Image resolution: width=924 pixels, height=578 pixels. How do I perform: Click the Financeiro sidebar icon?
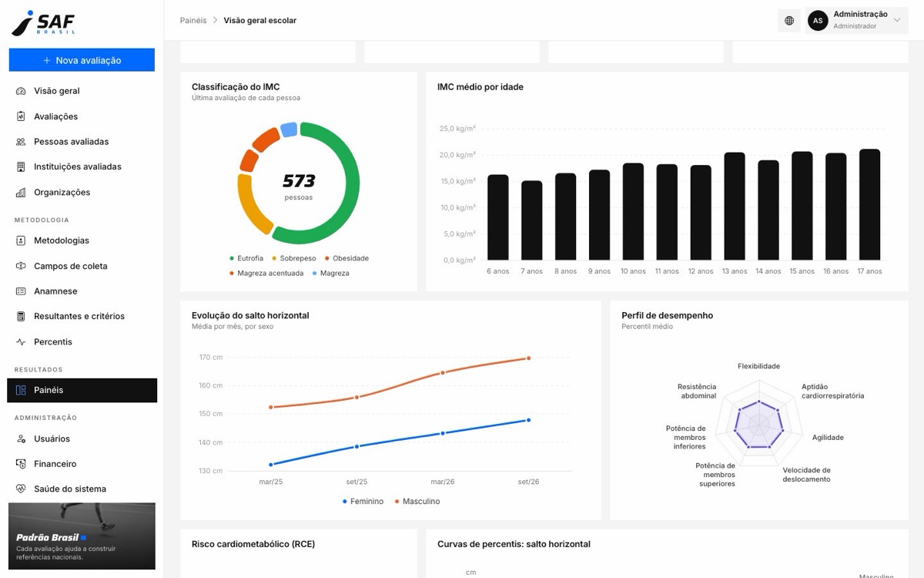[21, 464]
